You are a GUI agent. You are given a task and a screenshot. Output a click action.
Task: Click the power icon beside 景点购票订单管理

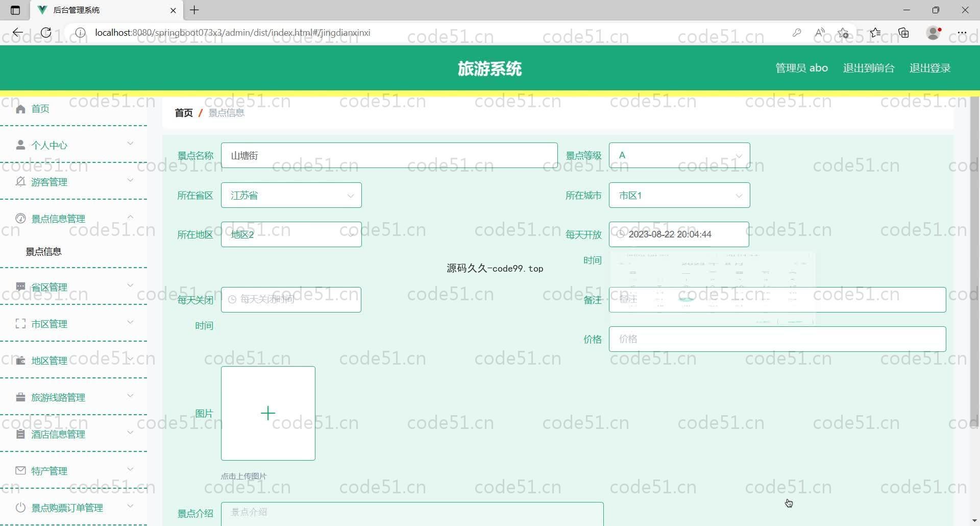pyautogui.click(x=20, y=508)
